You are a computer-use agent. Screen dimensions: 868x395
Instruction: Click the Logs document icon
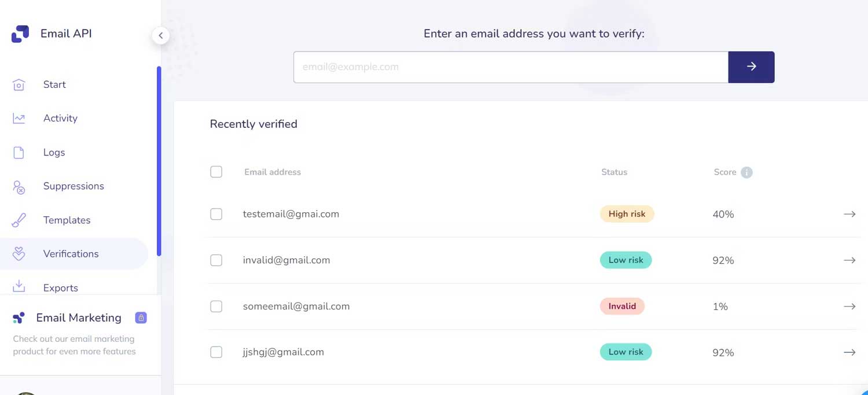19,153
